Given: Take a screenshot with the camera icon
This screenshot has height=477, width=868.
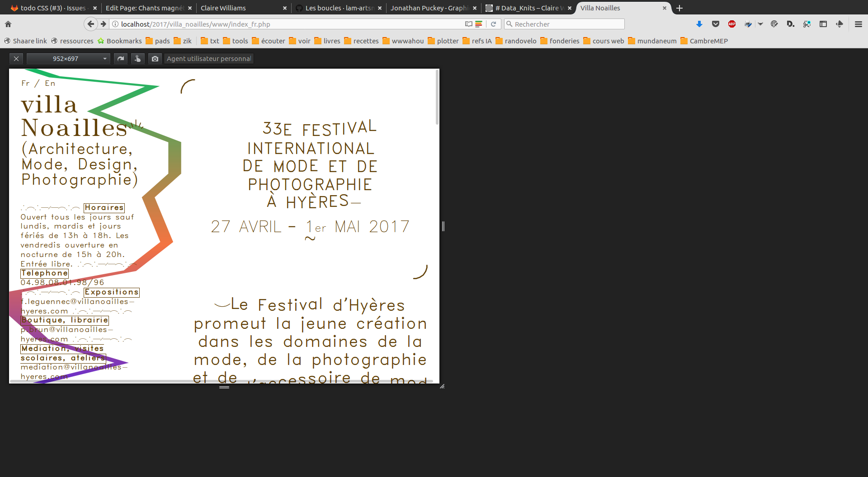Looking at the screenshot, I should click(155, 59).
